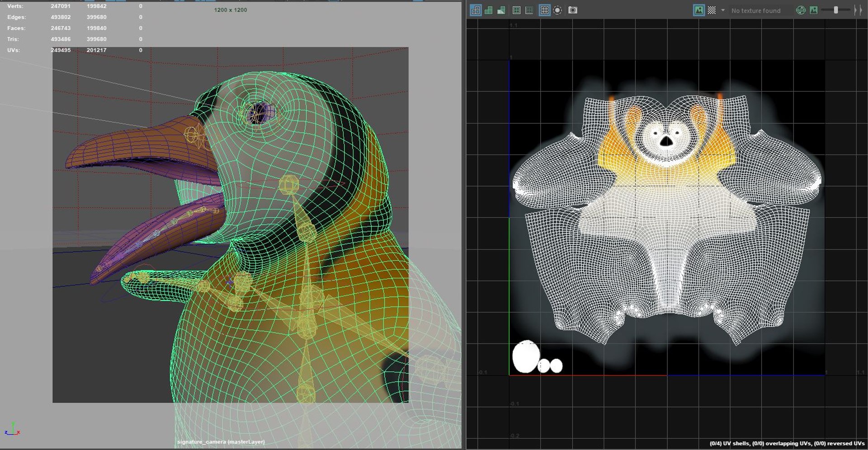Click the face count value 246743
The image size is (868, 450).
[61, 28]
